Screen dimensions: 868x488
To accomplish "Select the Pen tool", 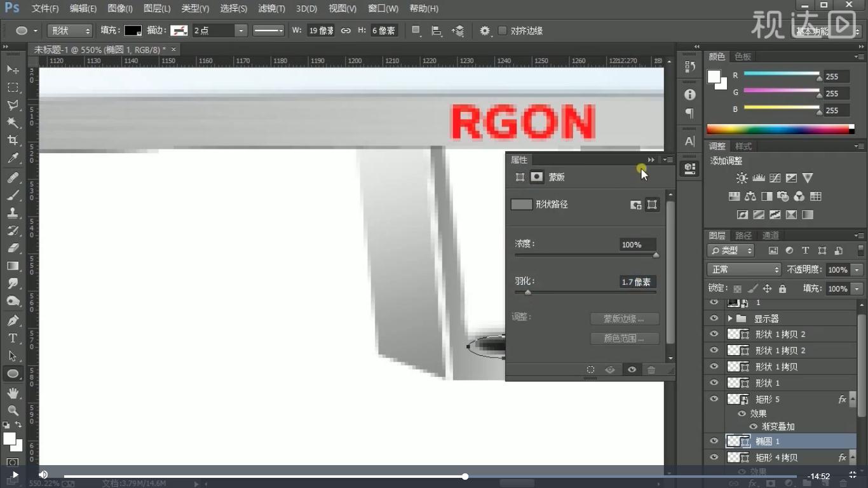I will click(13, 321).
